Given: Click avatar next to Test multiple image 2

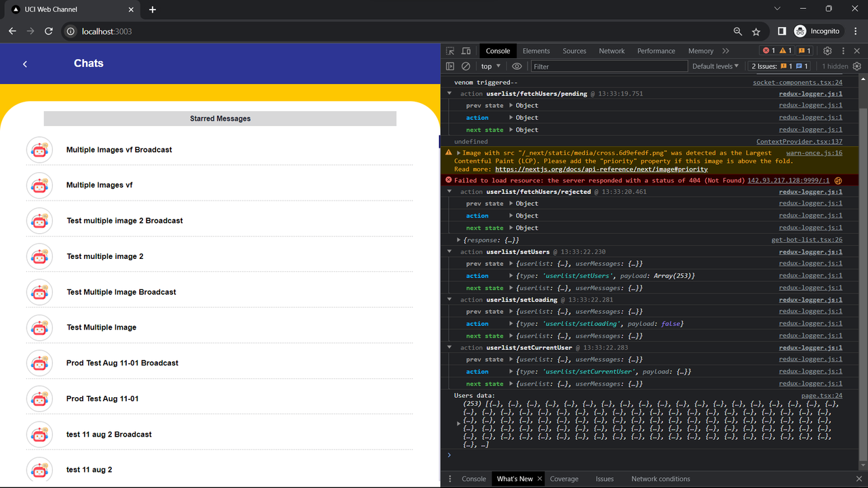Looking at the screenshot, I should click(x=39, y=256).
